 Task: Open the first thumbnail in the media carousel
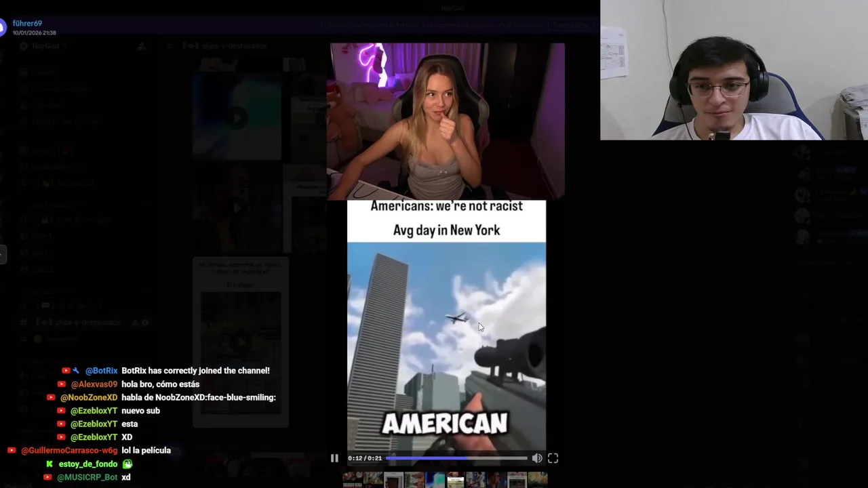pyautogui.click(x=352, y=481)
